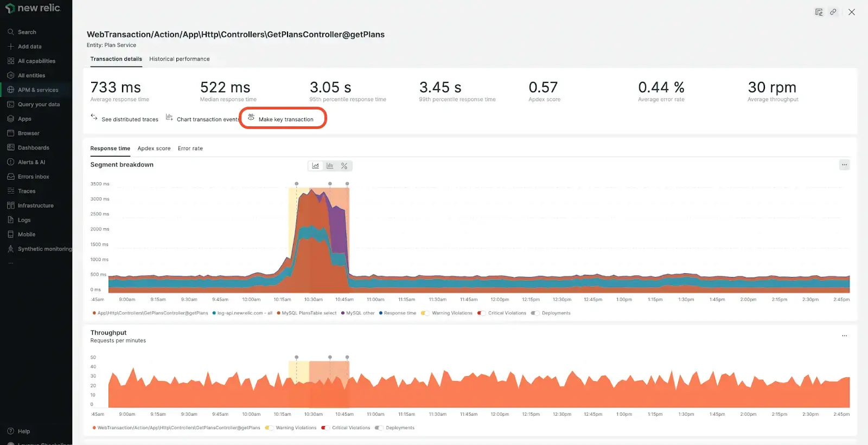Open Dashboards from the sidebar
Viewport: 868px width, 445px height.
(33, 148)
